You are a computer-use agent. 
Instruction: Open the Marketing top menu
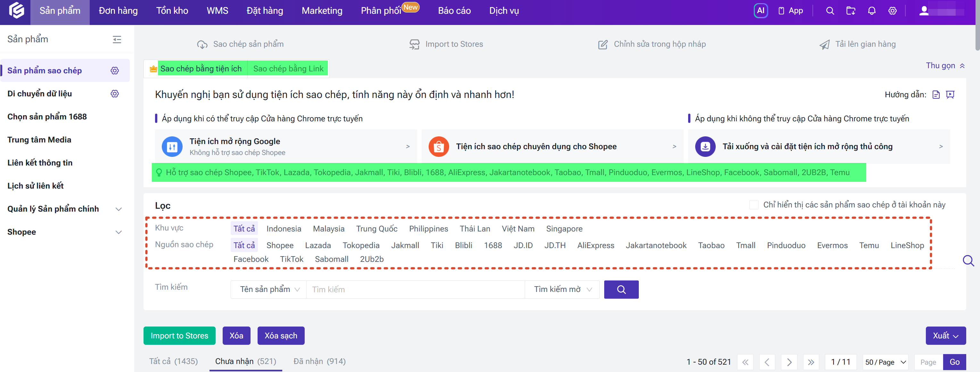point(322,11)
